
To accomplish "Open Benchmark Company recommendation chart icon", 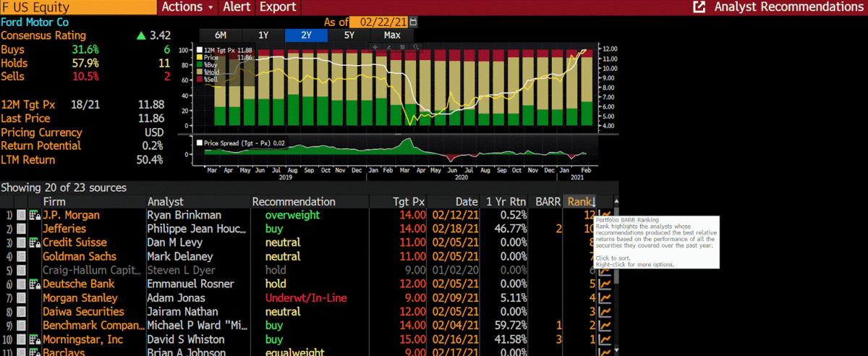I will (605, 326).
